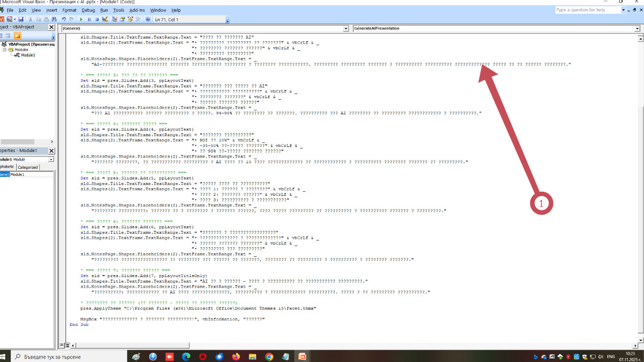Click the Reset (stop) toolbar icon
644x362 pixels.
click(97, 19)
